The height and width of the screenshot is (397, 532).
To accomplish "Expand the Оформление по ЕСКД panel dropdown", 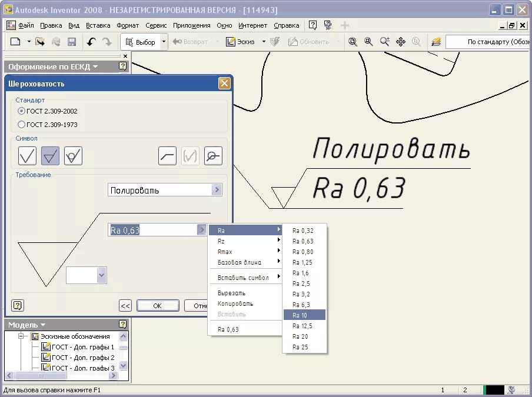I will [95, 66].
